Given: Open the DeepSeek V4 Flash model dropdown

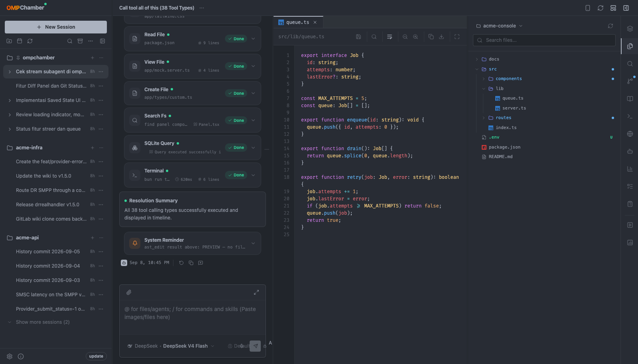Looking at the screenshot, I should pyautogui.click(x=185, y=346).
